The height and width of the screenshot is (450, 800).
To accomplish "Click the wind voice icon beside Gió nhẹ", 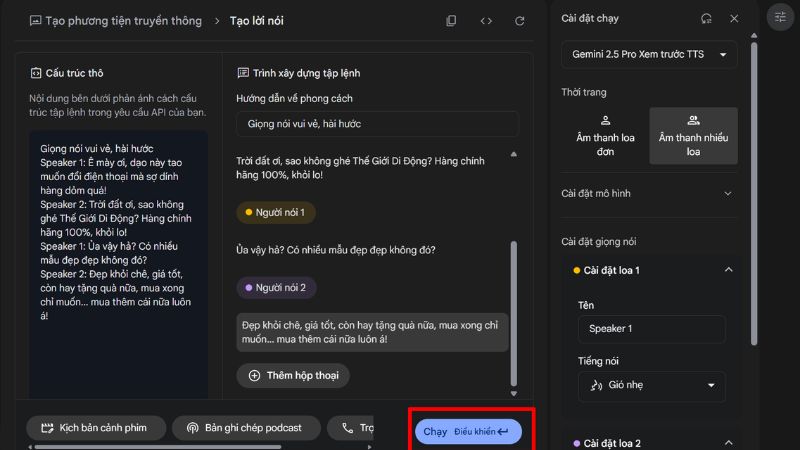I will [x=596, y=385].
